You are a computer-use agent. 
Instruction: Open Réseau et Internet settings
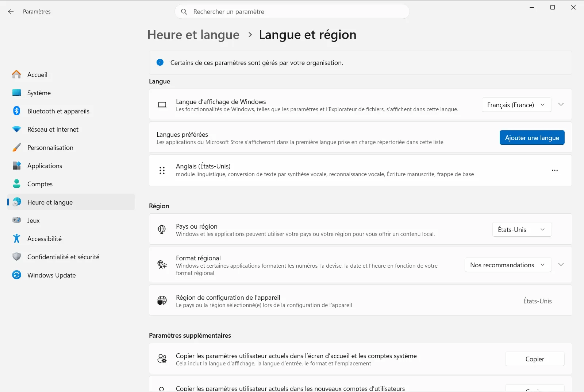click(x=71, y=129)
